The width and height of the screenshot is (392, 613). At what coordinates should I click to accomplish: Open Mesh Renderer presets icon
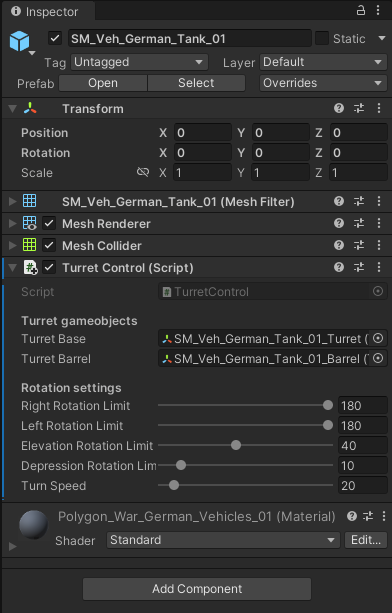click(x=359, y=223)
